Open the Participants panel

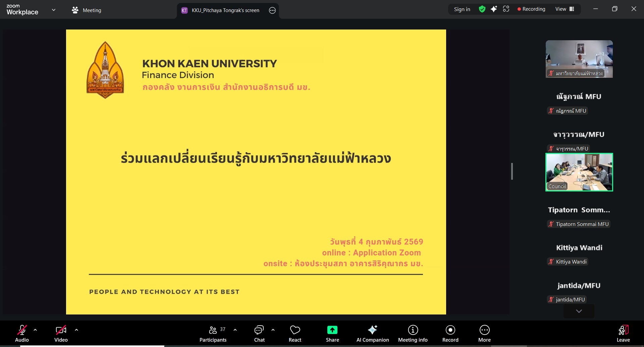coord(213,334)
